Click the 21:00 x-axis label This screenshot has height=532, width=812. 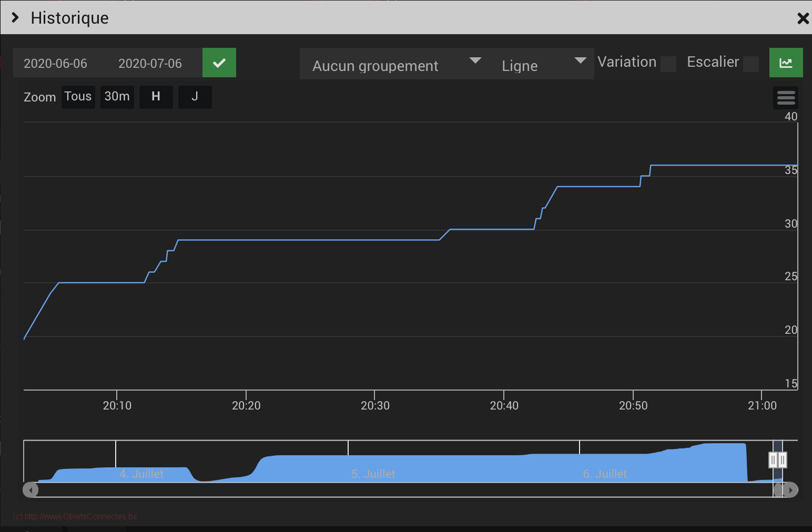click(x=762, y=406)
